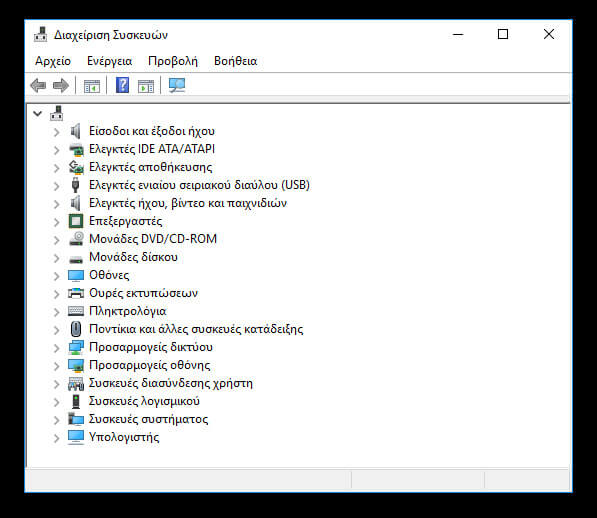Select Ουρές εκτυπώσεων tree item
597x518 pixels.
point(143,293)
